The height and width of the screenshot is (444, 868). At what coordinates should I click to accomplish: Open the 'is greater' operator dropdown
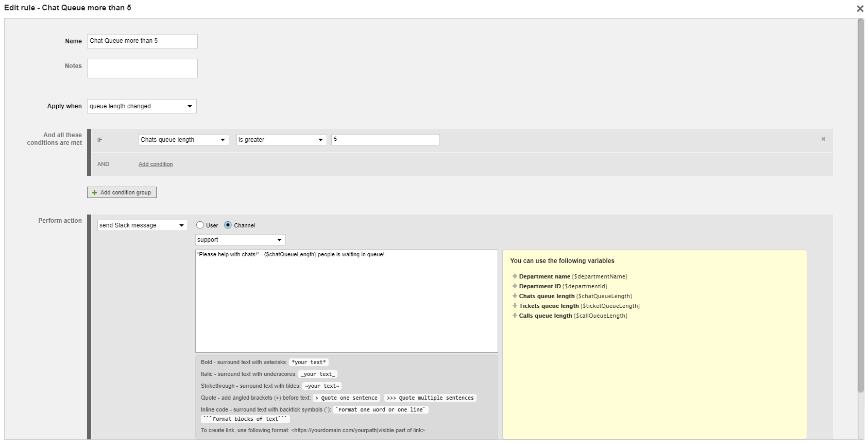(x=281, y=140)
